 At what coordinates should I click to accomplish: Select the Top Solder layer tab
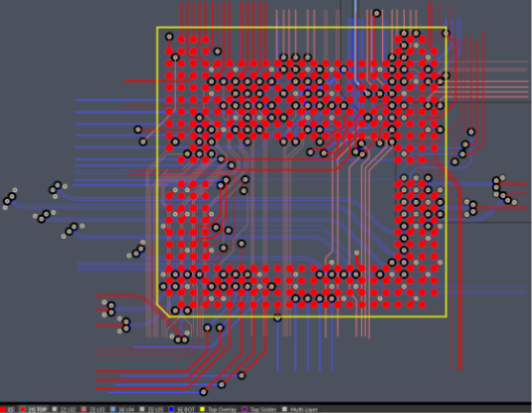point(261,409)
